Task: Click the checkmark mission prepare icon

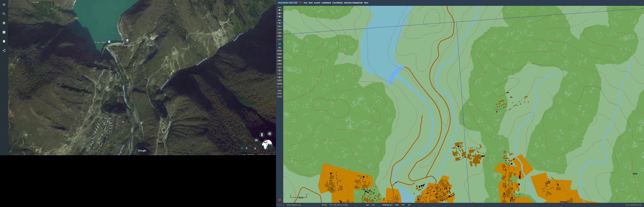Action: (279, 39)
